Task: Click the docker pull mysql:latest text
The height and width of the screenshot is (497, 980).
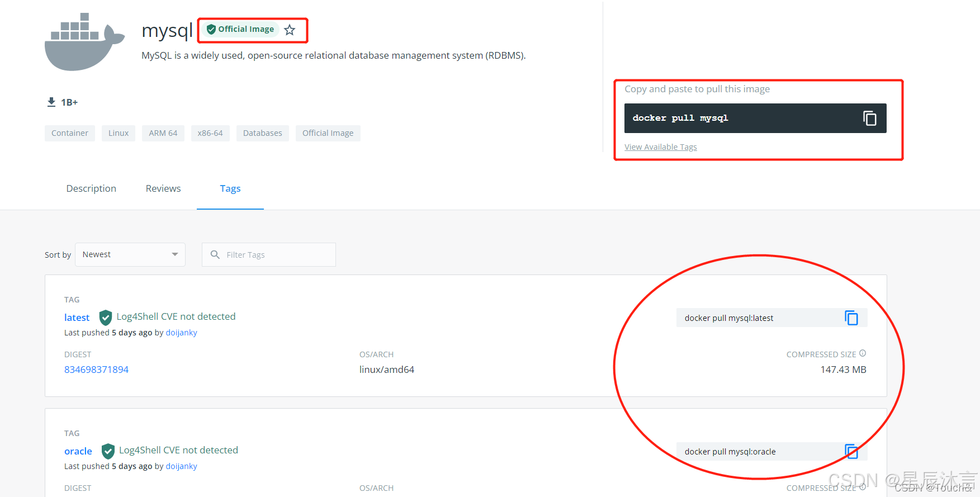Action: tap(729, 318)
